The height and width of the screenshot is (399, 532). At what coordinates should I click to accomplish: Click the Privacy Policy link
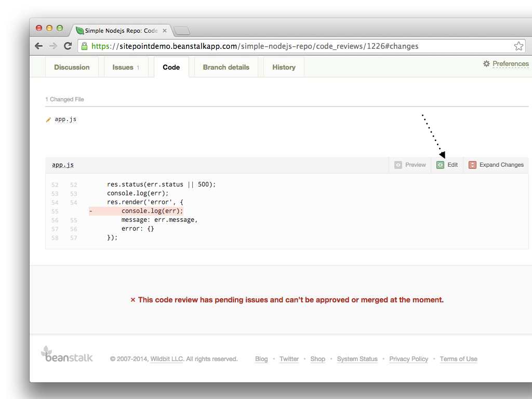click(408, 359)
